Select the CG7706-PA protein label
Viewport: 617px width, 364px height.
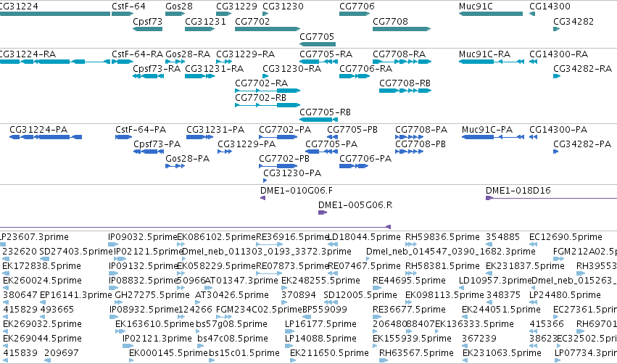365,159
